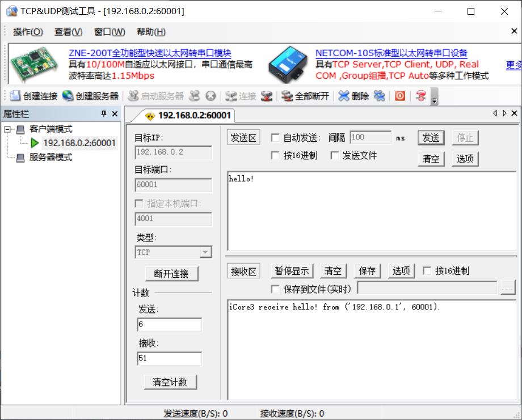Click the 创建连接 toolbar icon
522x420 pixels.
click(x=15, y=96)
